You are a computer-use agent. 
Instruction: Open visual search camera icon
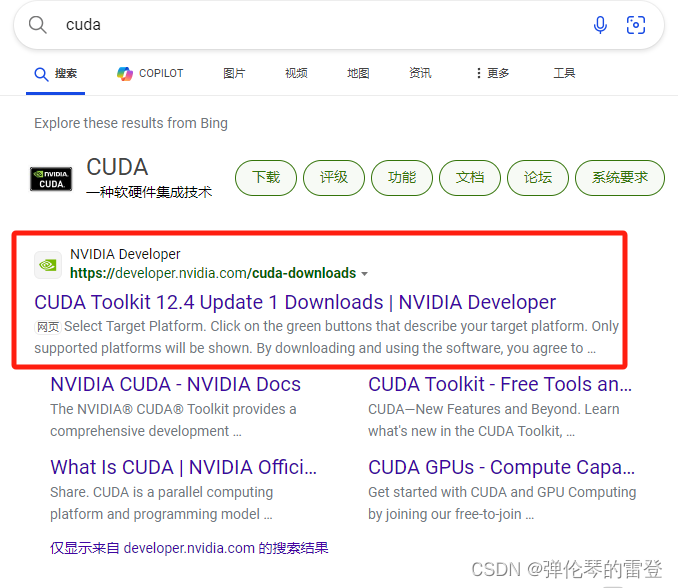point(636,25)
